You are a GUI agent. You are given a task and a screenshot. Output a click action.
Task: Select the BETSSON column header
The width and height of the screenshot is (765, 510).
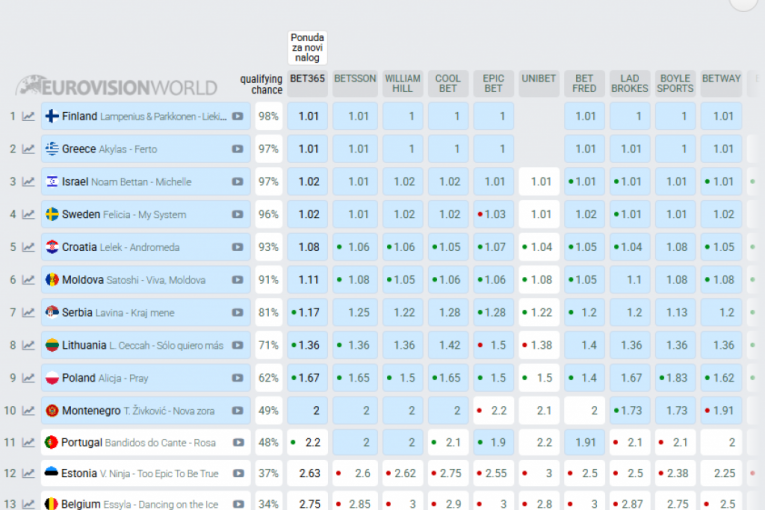tap(355, 83)
